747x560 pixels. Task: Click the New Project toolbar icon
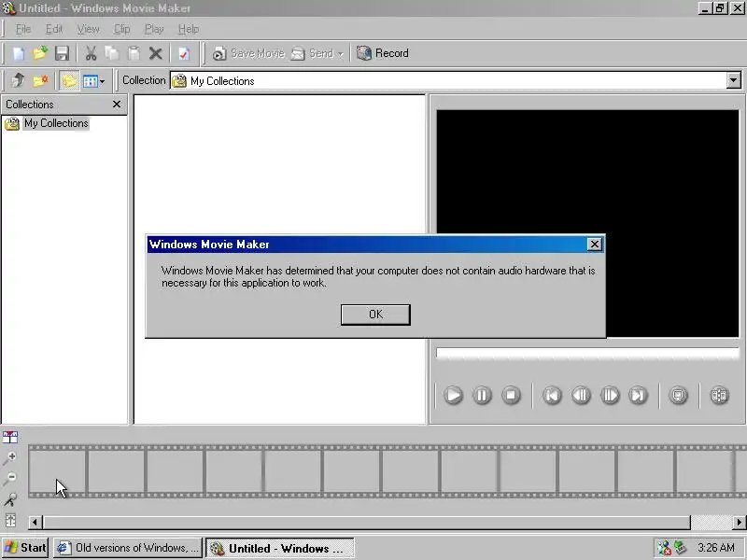click(18, 53)
